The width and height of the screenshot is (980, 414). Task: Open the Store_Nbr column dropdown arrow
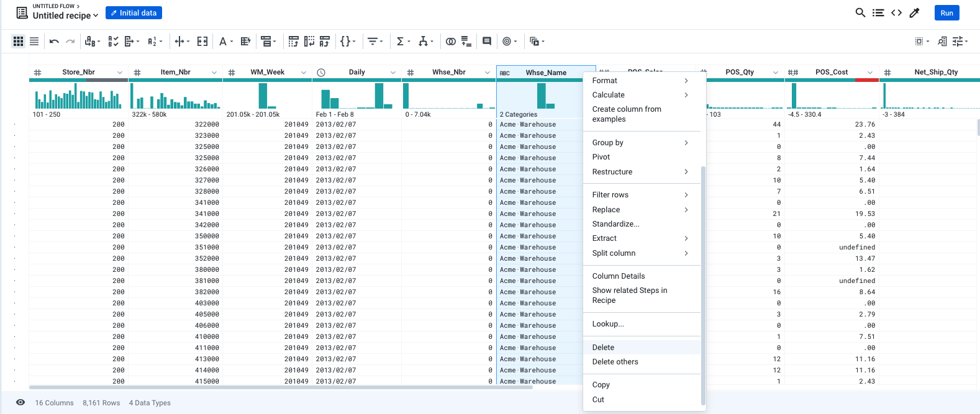pyautogui.click(x=120, y=73)
